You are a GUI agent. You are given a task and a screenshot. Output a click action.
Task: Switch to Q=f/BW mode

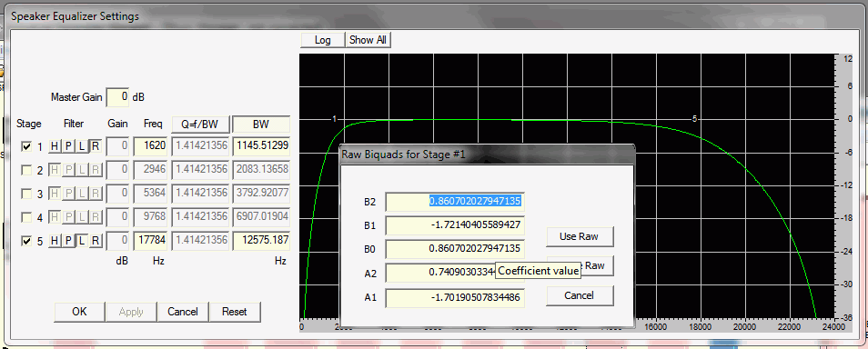click(x=200, y=124)
